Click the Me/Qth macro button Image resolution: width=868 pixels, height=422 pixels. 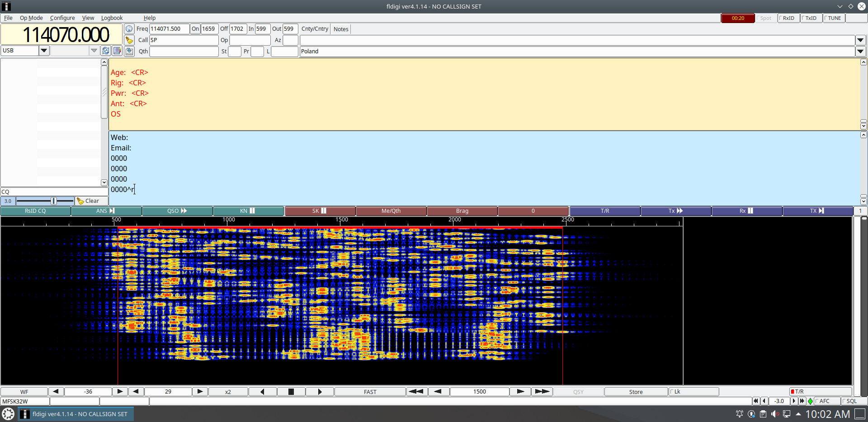[391, 211]
